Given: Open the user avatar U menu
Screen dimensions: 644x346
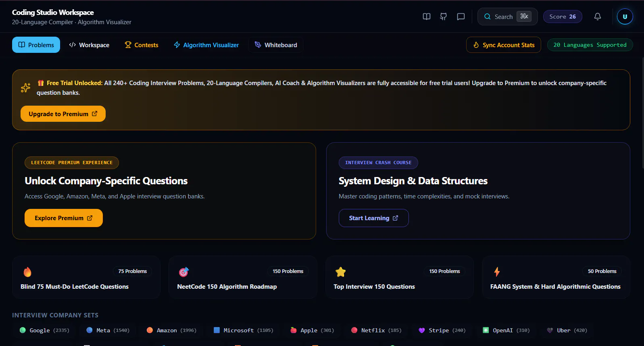Looking at the screenshot, I should pyautogui.click(x=625, y=17).
